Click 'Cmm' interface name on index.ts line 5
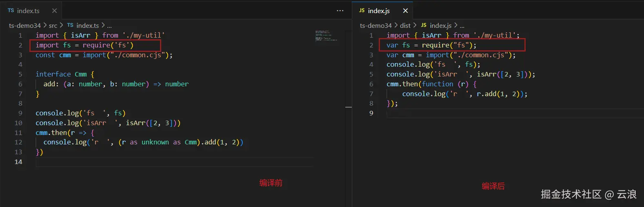This screenshot has height=207, width=644. (x=81, y=74)
